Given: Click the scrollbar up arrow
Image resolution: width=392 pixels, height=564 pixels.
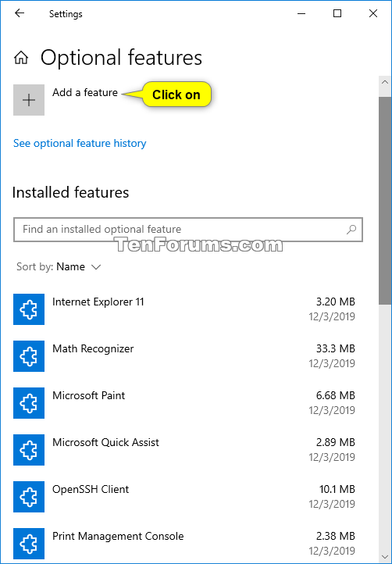Looking at the screenshot, I should 385,82.
